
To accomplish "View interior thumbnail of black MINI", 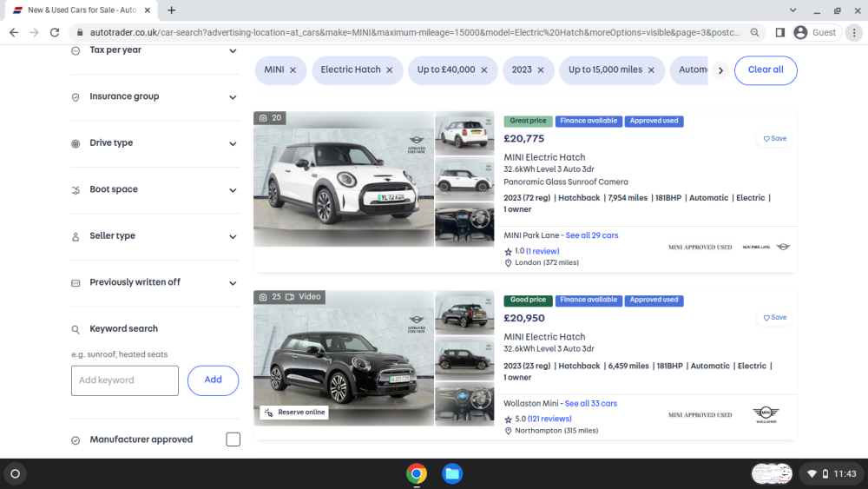I will click(464, 404).
